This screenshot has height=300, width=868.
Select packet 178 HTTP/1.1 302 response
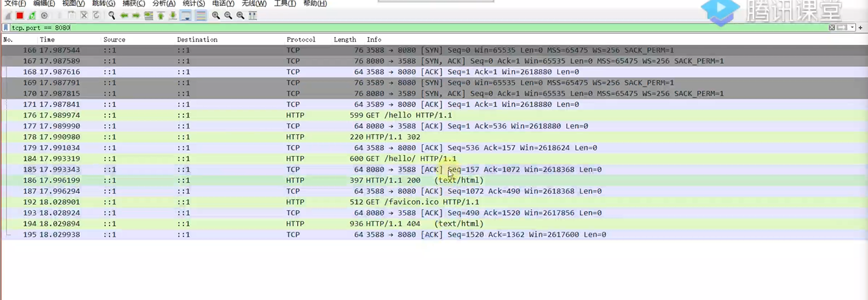tap(434, 137)
